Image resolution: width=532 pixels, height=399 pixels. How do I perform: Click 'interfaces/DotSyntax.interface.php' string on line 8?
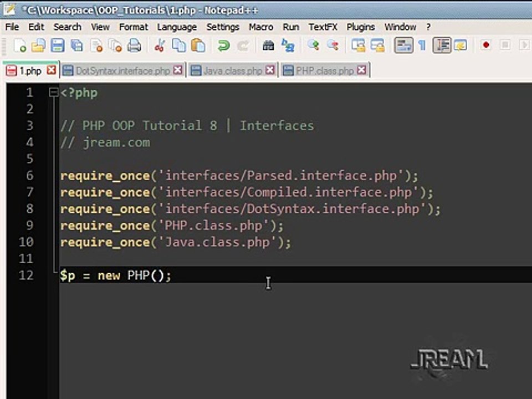click(x=292, y=209)
